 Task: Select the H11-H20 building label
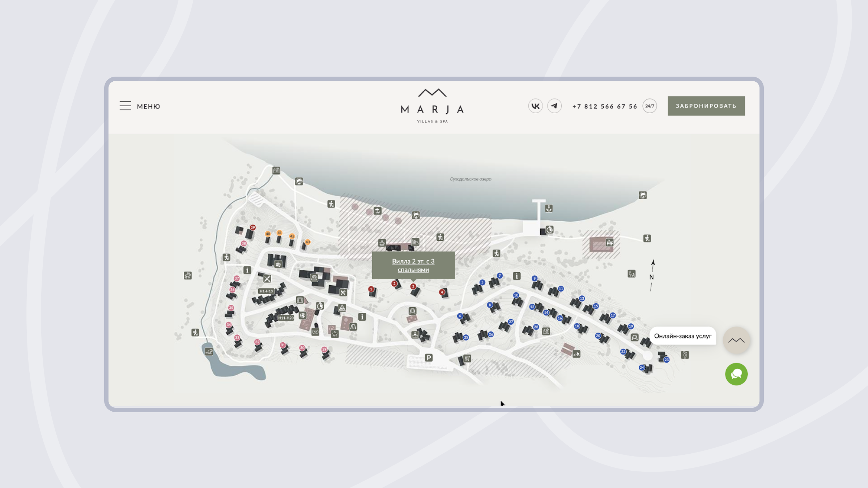[286, 318]
